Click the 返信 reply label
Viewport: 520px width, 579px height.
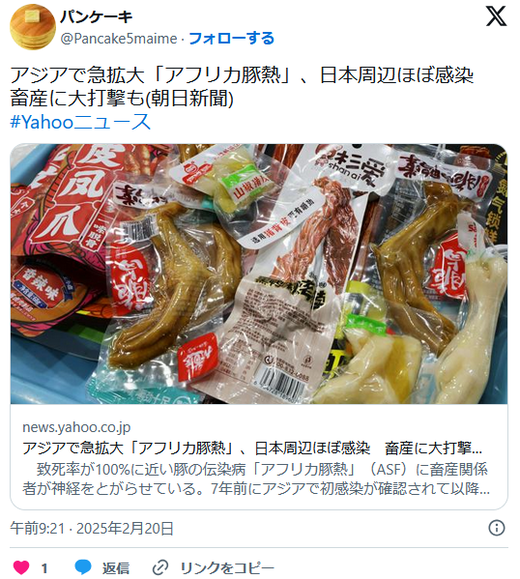click(116, 568)
